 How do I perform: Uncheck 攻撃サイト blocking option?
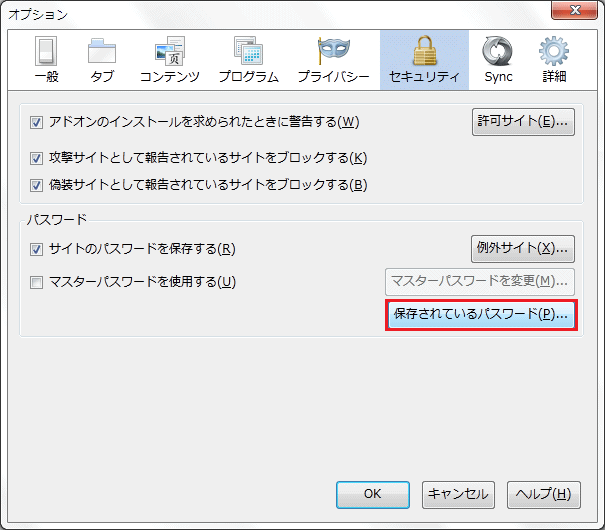point(37,158)
